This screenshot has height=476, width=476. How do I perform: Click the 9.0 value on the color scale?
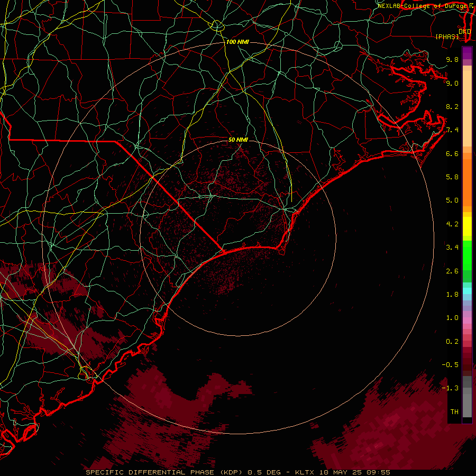452,84
